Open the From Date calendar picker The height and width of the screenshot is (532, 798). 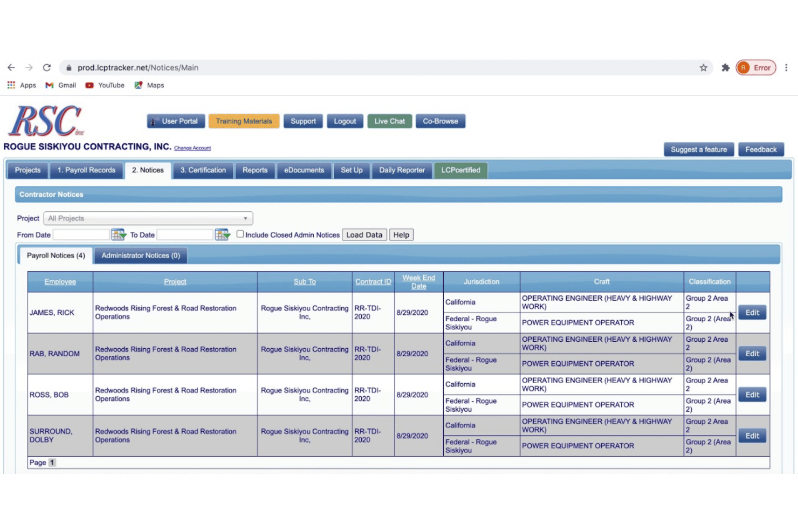(x=118, y=234)
